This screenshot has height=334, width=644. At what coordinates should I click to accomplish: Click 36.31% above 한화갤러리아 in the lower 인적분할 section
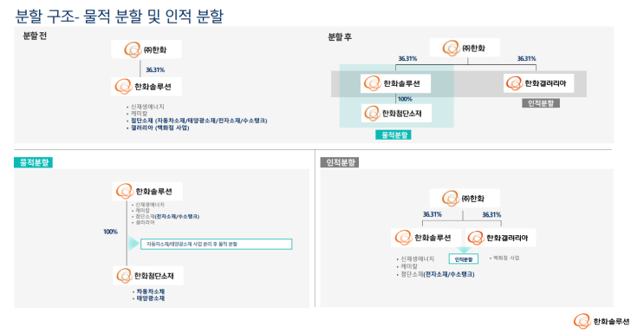click(x=491, y=214)
